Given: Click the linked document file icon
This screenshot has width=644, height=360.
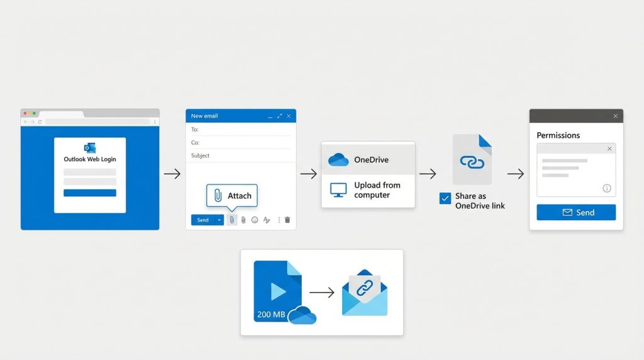Looking at the screenshot, I should pyautogui.click(x=472, y=159).
